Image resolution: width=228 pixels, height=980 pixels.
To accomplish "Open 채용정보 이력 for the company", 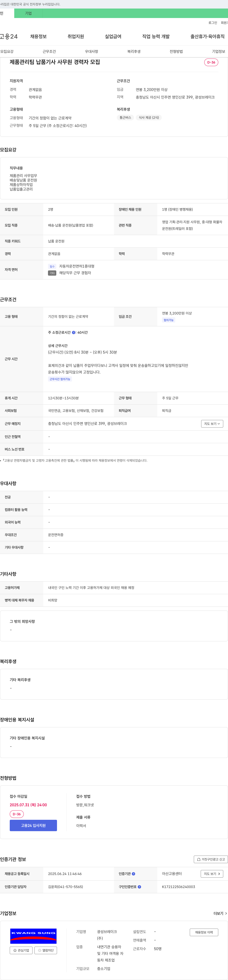I will tap(204, 932).
